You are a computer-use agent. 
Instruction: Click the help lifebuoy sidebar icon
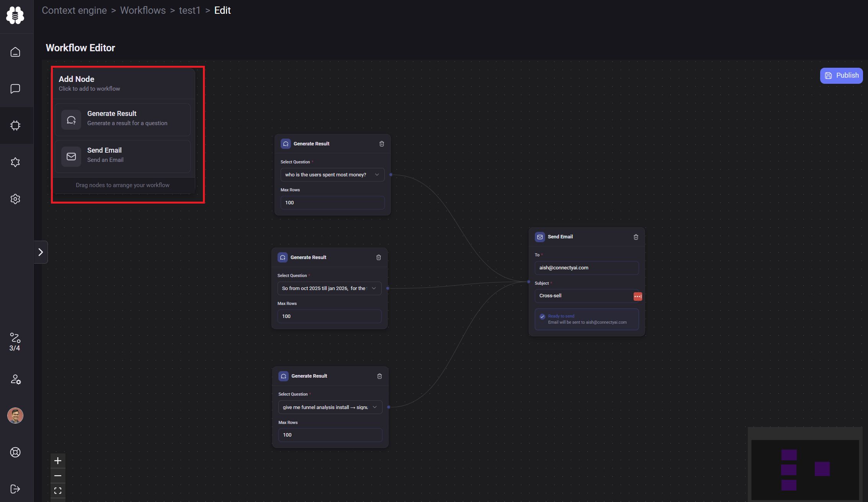tap(15, 452)
